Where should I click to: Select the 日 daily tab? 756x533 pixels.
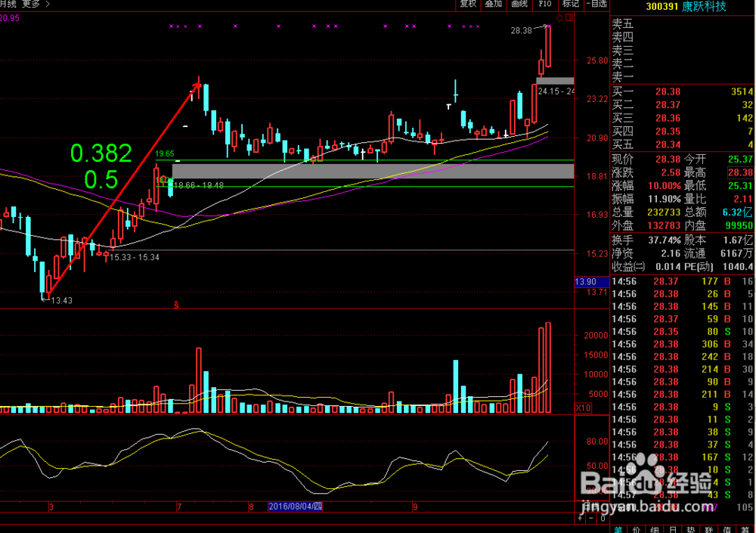pos(673,529)
